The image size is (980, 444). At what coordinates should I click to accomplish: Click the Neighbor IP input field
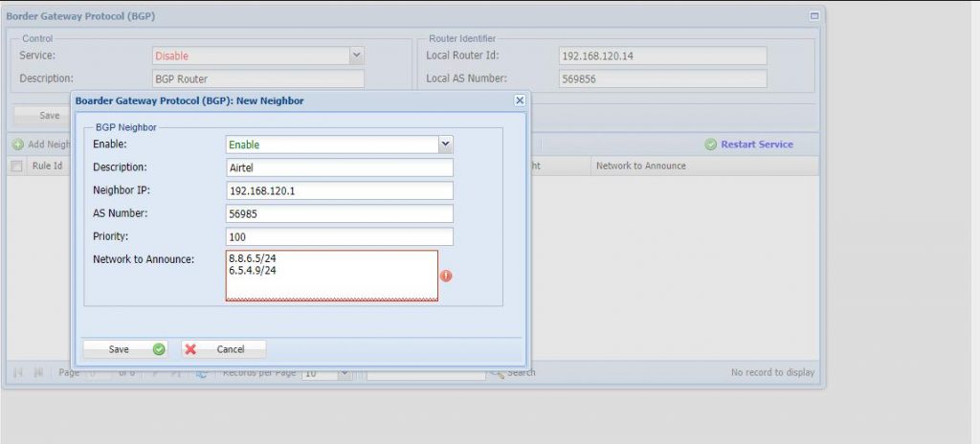click(x=339, y=190)
